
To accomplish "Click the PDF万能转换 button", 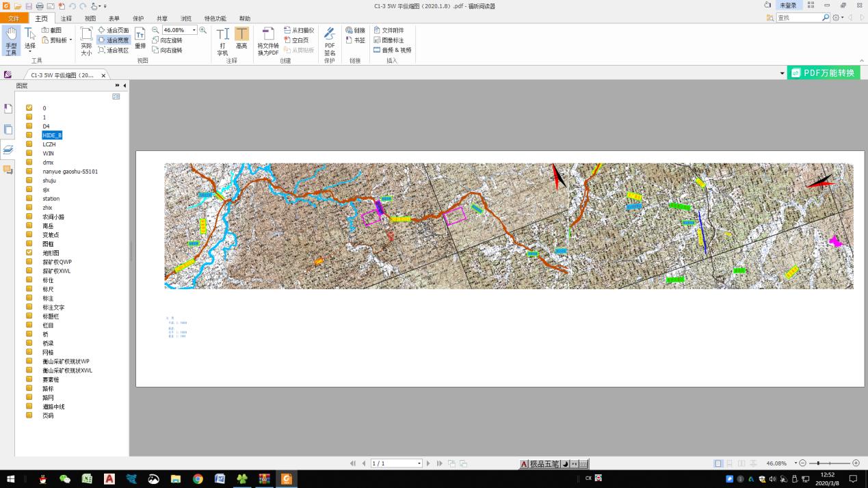I will (x=824, y=73).
